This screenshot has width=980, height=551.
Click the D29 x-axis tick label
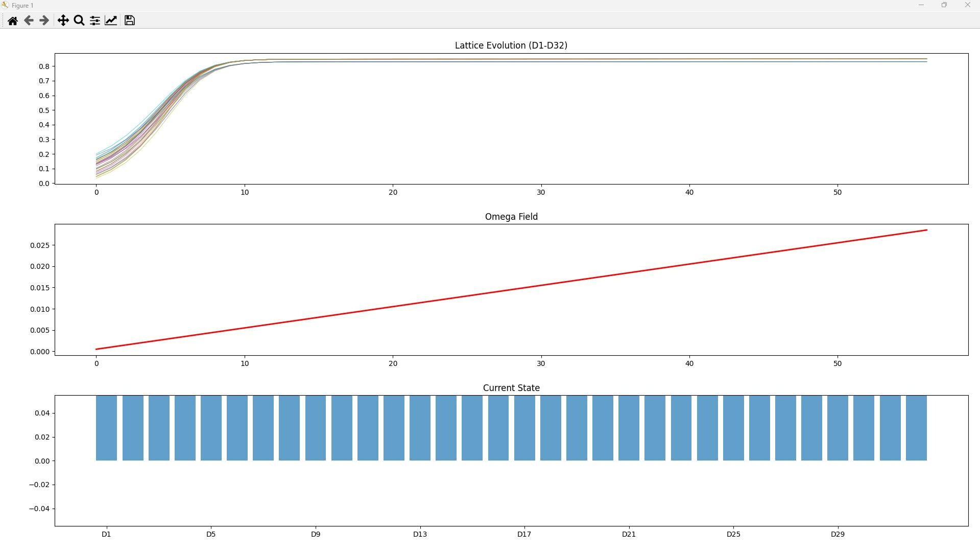coord(837,534)
